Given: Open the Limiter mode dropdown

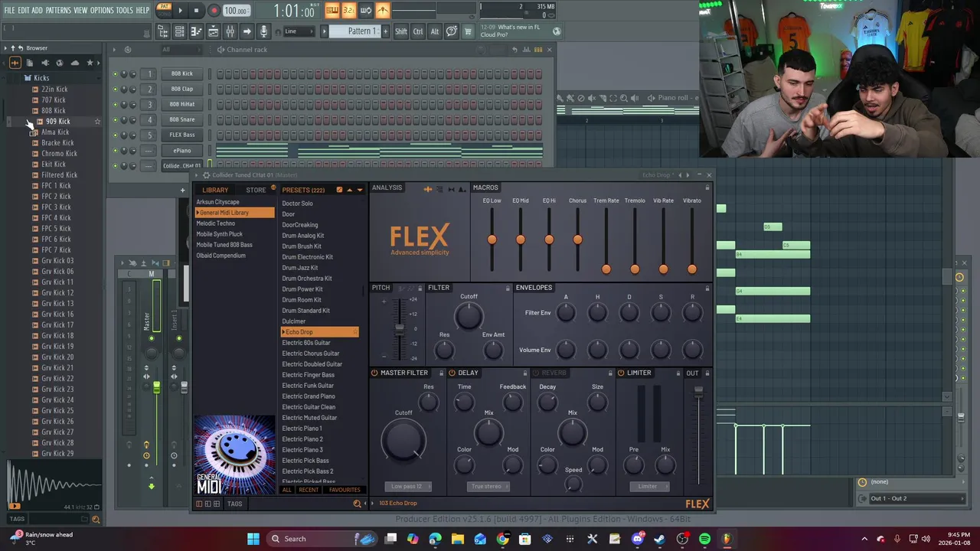Looking at the screenshot, I should pyautogui.click(x=649, y=486).
